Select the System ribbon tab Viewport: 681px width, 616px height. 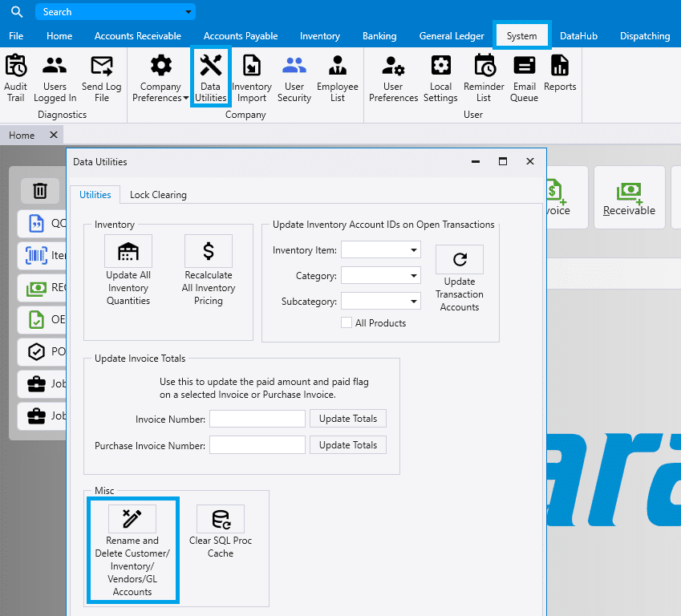(x=521, y=36)
